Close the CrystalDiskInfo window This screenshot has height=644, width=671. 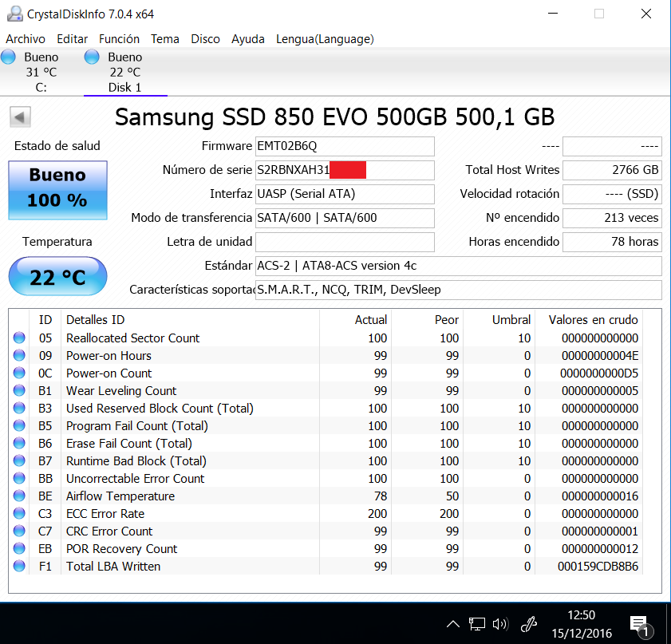point(646,14)
